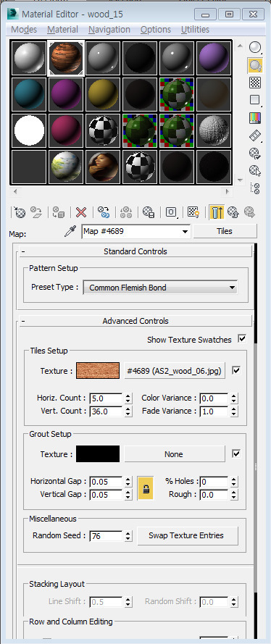Select the wood-textured sample slot

[x=66, y=58]
